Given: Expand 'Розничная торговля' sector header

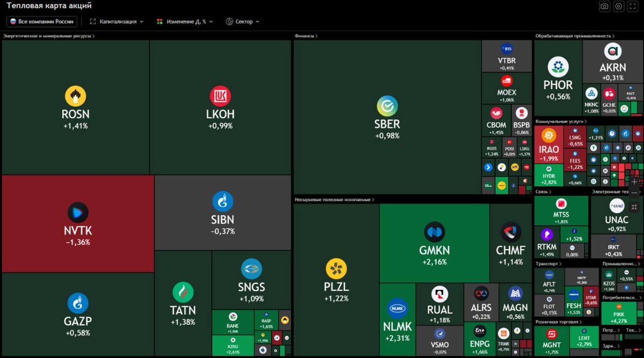Looking at the screenshot, I should point(559,322).
